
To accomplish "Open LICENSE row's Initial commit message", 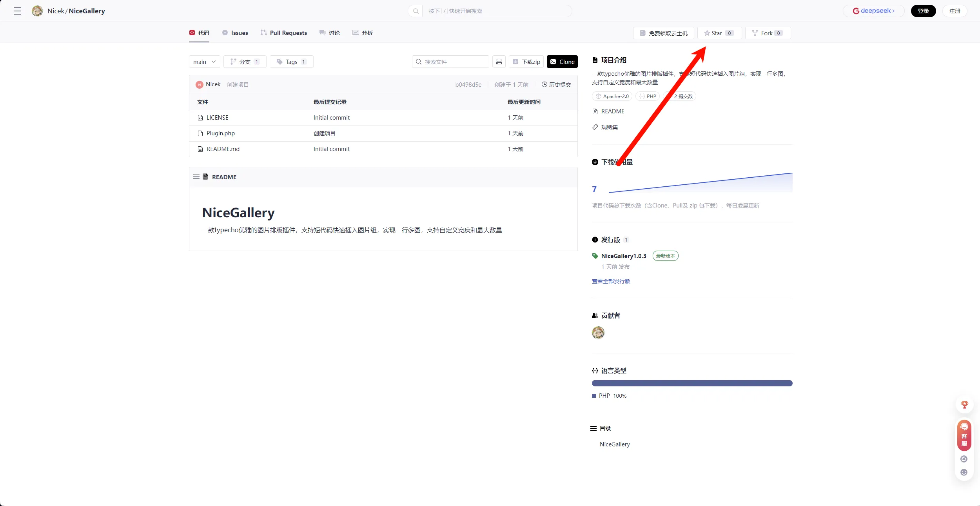I will coord(331,118).
